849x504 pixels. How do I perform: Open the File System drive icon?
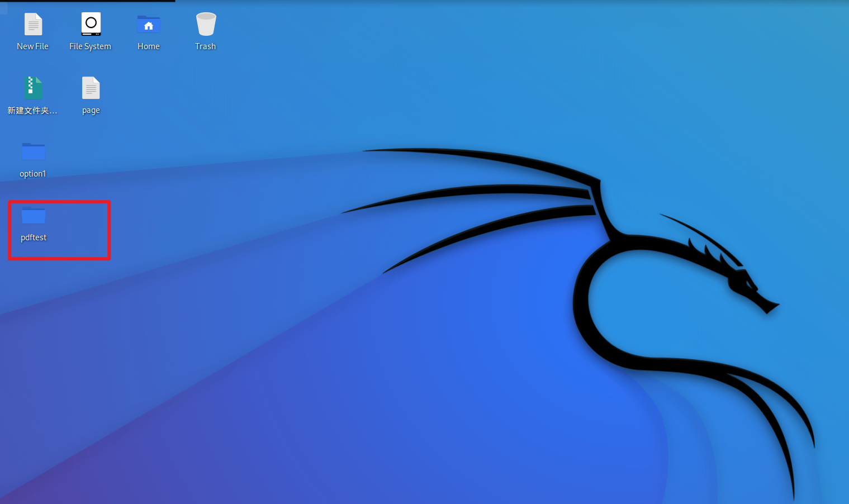coord(91,25)
